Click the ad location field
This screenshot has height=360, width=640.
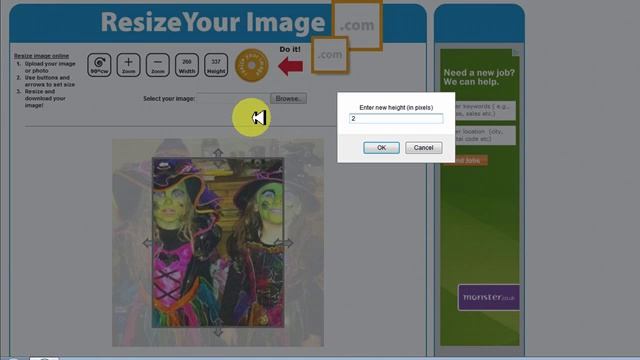coord(480,135)
